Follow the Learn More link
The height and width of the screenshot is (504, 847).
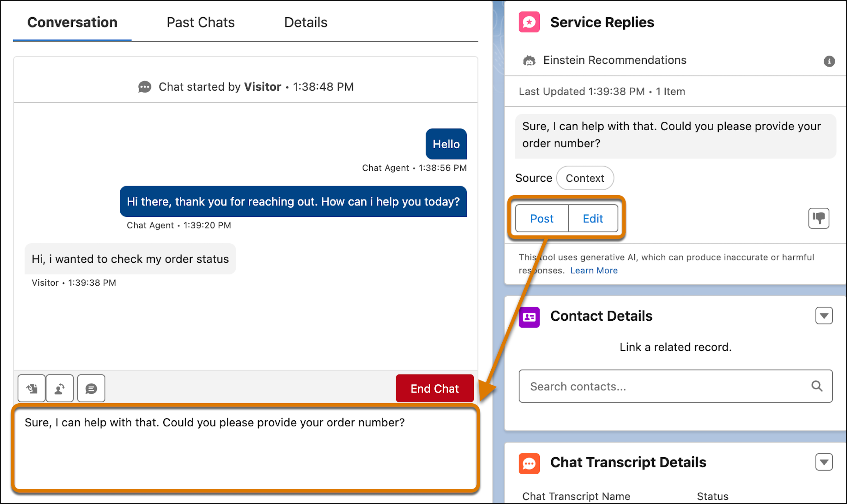(594, 270)
